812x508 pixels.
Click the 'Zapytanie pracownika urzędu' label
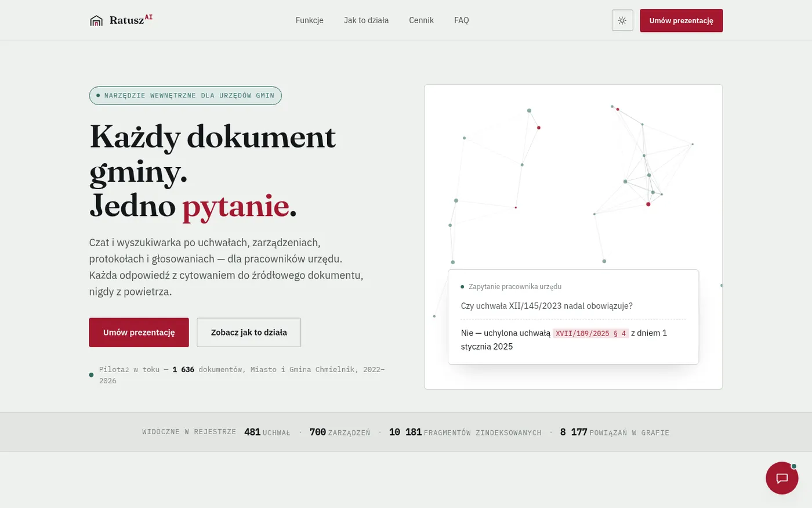(515, 287)
